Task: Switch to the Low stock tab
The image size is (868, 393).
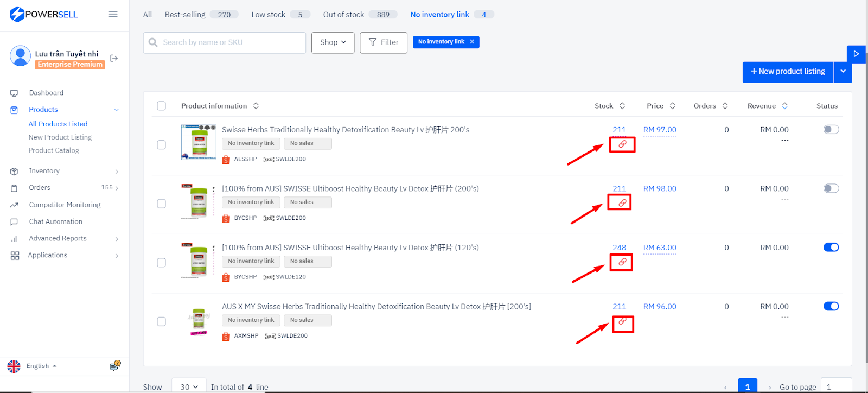Action: click(280, 15)
